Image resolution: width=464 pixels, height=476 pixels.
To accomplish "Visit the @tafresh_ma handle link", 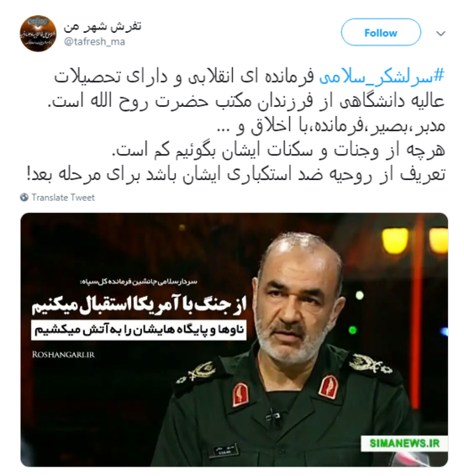I will pos(94,41).
